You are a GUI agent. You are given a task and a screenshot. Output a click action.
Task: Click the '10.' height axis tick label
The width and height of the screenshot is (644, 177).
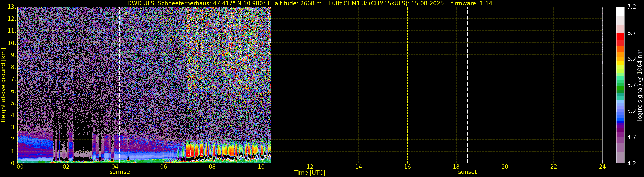tap(12, 43)
